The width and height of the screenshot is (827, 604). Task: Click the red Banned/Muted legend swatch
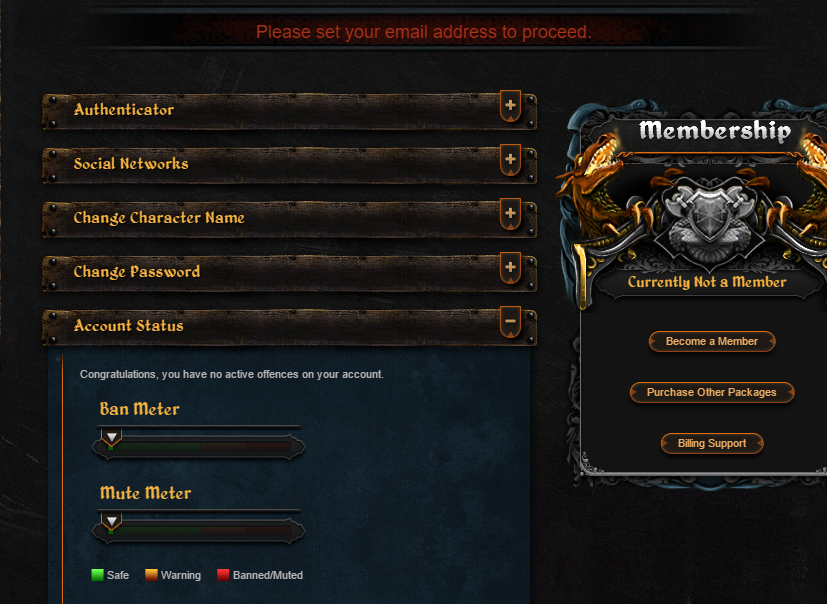coord(223,575)
